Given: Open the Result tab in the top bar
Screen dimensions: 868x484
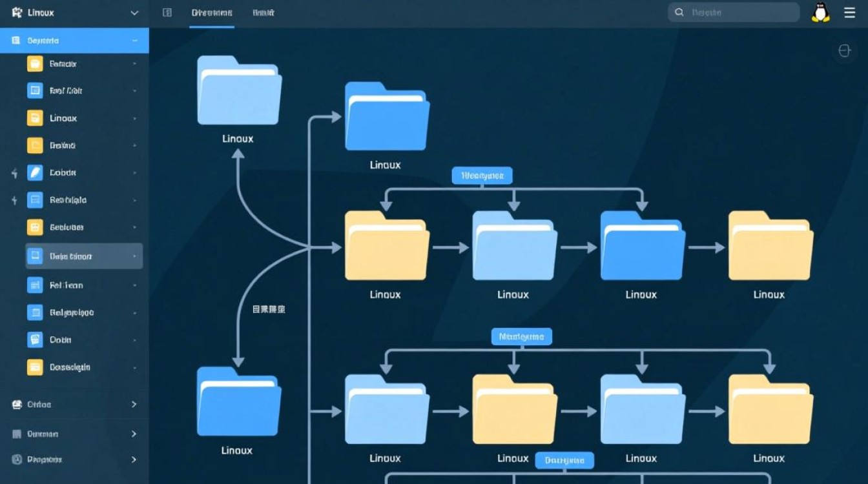Looking at the screenshot, I should (264, 12).
